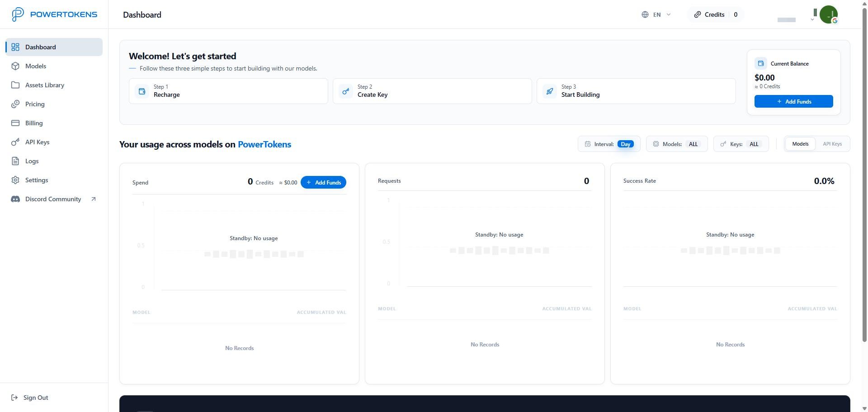This screenshot has width=868, height=412.
Task: Open Assets Library in sidebar
Action: pyautogui.click(x=54, y=85)
